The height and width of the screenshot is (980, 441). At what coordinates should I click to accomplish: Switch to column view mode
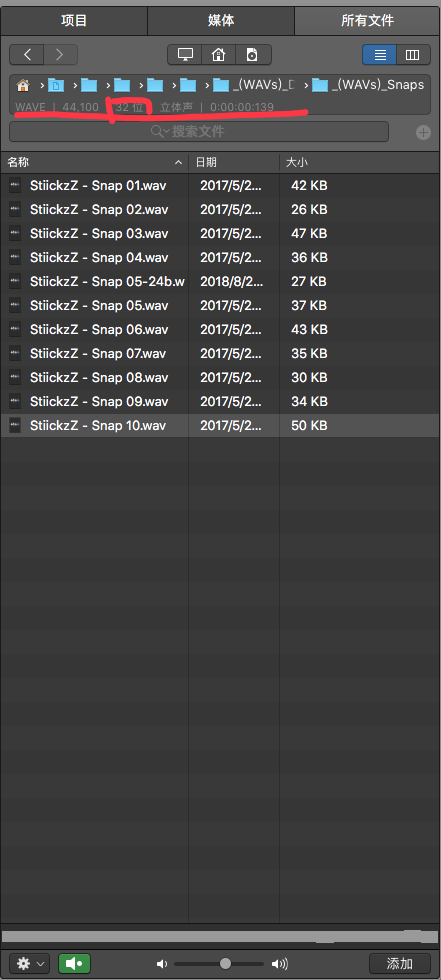tap(413, 54)
